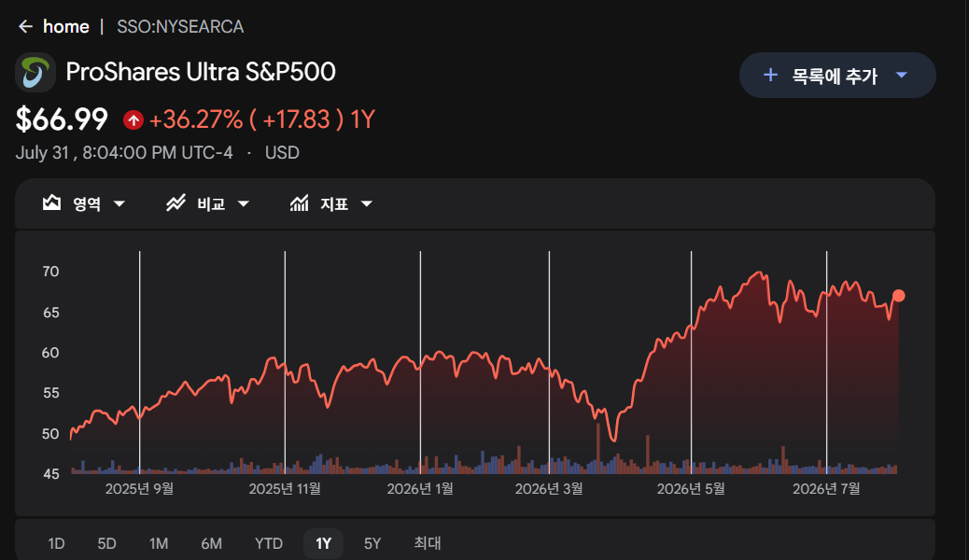Click the 45 y-axis label

(x=50, y=474)
